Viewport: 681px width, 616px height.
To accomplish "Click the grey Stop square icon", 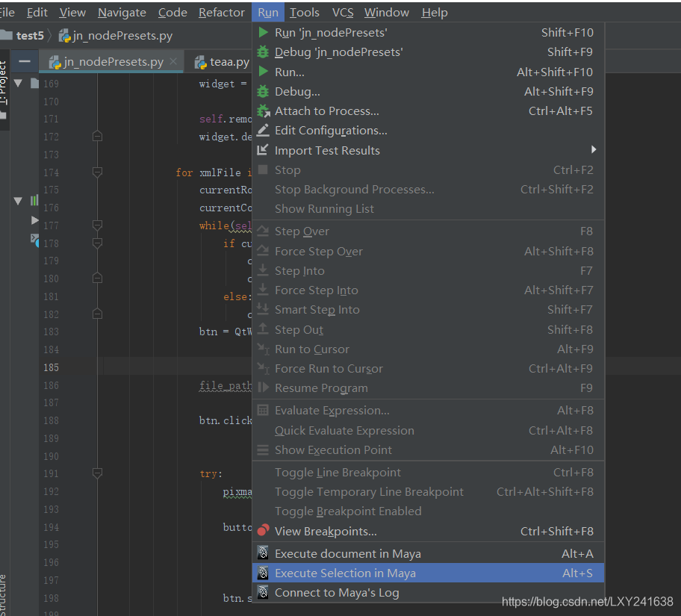I will click(x=263, y=169).
